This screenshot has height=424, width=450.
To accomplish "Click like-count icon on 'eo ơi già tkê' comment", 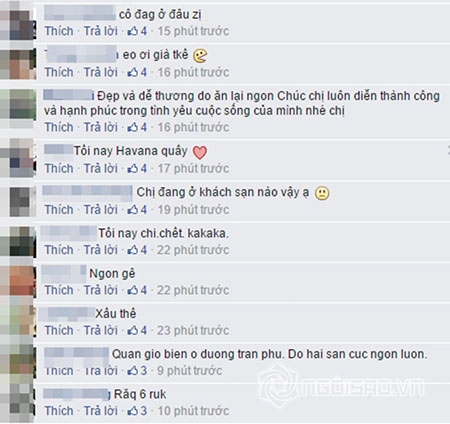I will pyautogui.click(x=133, y=72).
